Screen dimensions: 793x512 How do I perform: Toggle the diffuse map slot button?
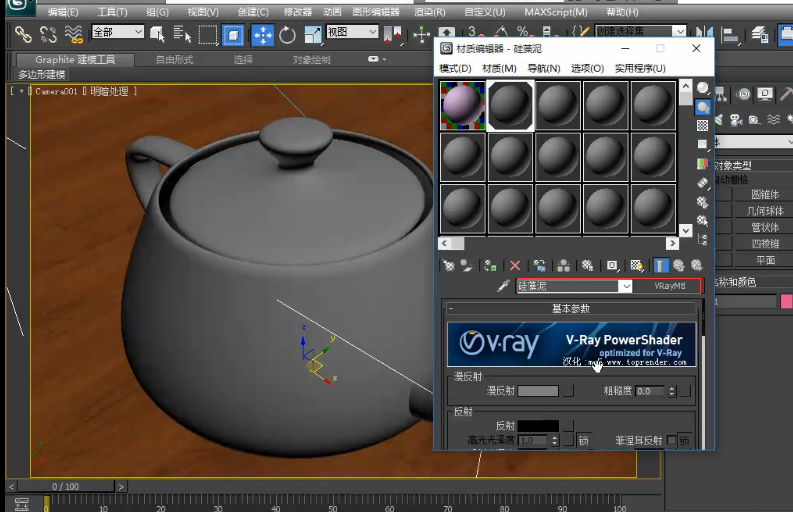click(x=568, y=391)
